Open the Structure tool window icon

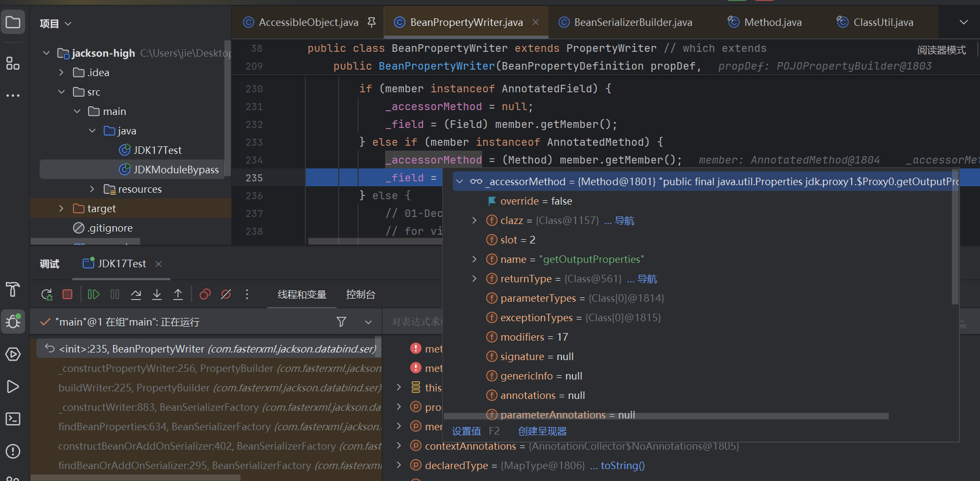coord(13,63)
